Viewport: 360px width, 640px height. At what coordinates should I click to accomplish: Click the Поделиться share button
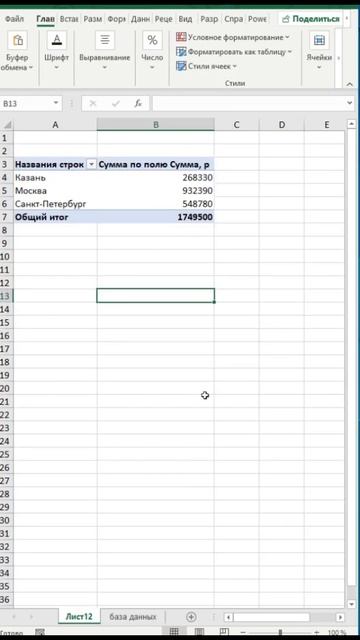[311, 19]
